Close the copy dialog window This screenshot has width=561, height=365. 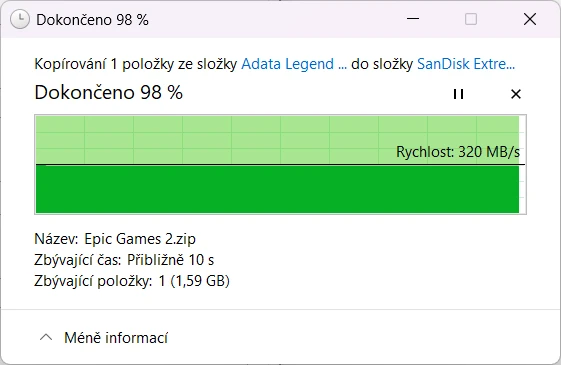[530, 19]
